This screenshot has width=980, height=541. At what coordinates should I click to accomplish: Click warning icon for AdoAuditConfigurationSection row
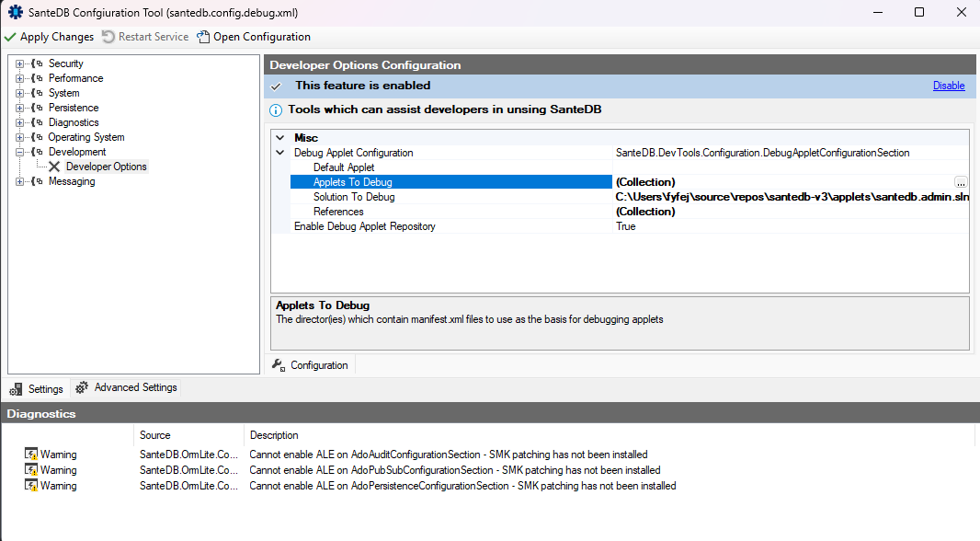tap(30, 455)
